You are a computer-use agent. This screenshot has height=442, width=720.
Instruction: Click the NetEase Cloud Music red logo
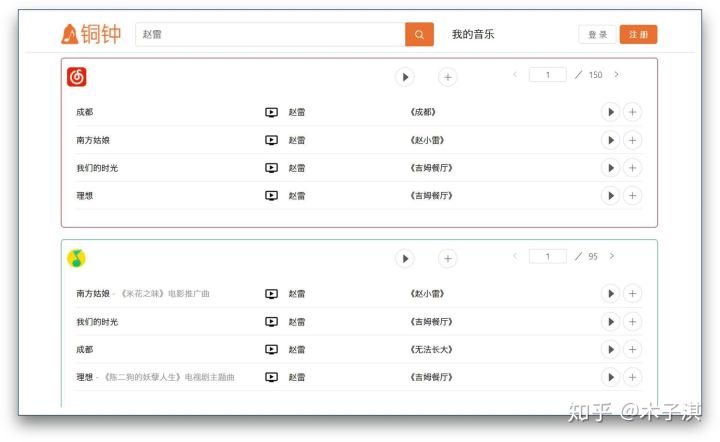coord(77,77)
